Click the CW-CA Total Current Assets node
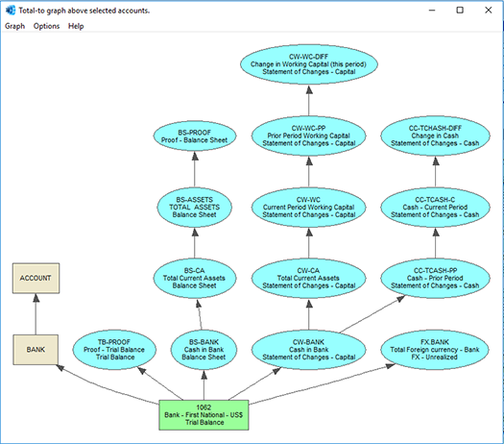 309,279
